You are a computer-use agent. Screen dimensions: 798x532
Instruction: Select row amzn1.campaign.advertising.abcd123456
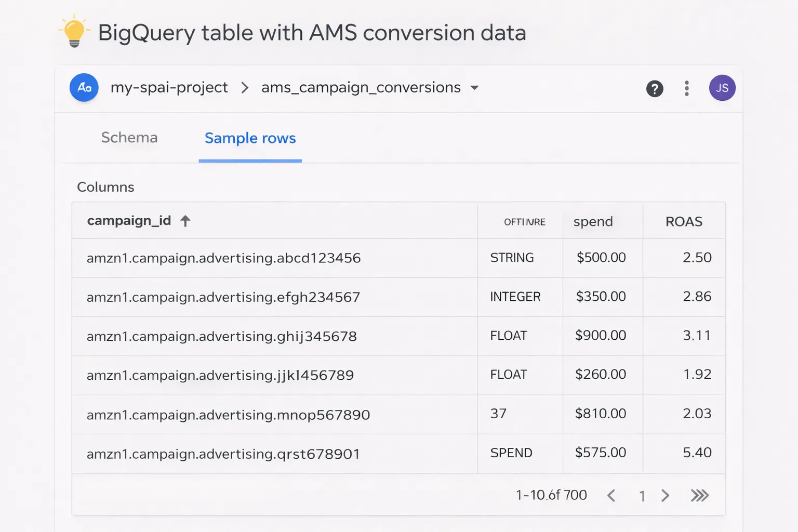223,258
